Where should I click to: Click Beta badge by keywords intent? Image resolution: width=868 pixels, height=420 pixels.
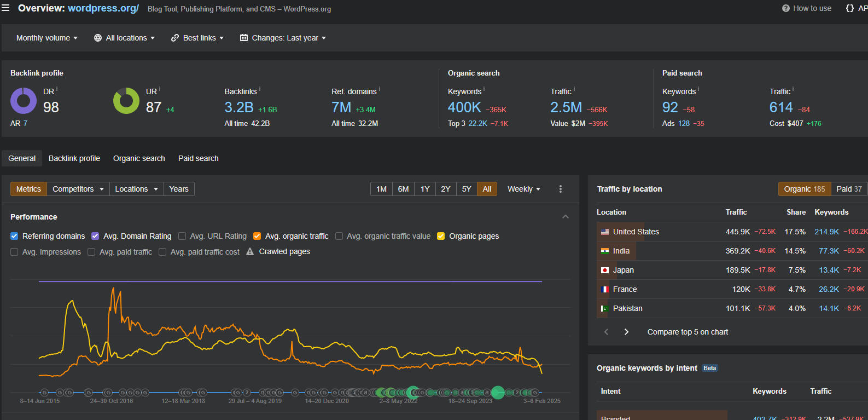(x=710, y=368)
